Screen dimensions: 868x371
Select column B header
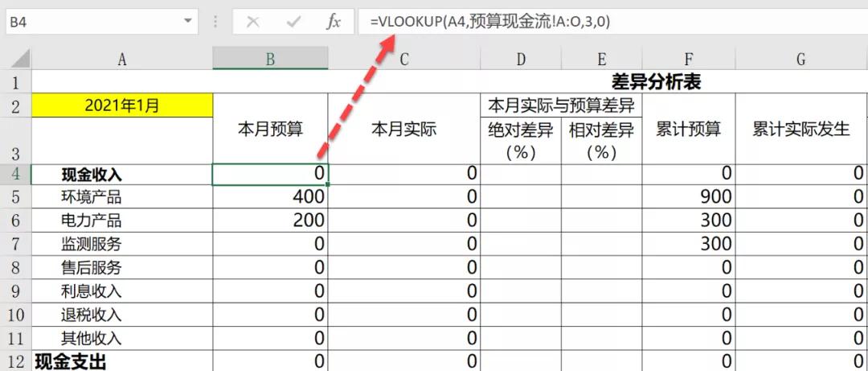(270, 59)
